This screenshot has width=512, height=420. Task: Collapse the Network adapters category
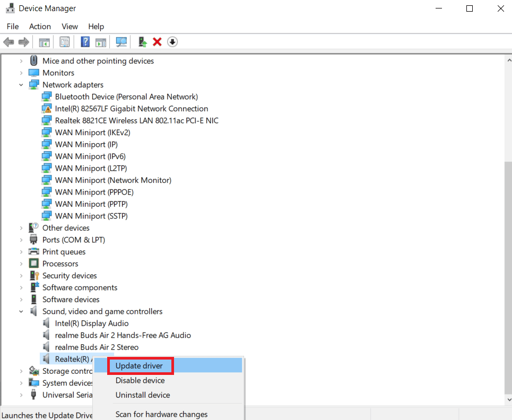coord(21,85)
